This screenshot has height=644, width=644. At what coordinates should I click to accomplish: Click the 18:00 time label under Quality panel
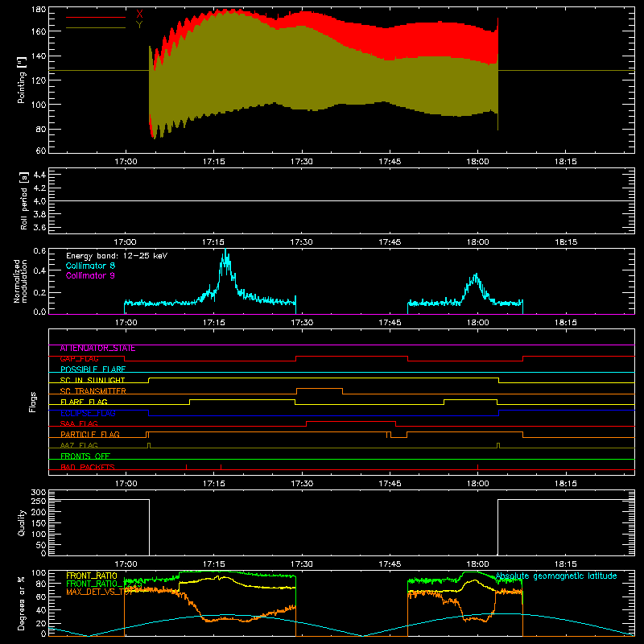477,564
